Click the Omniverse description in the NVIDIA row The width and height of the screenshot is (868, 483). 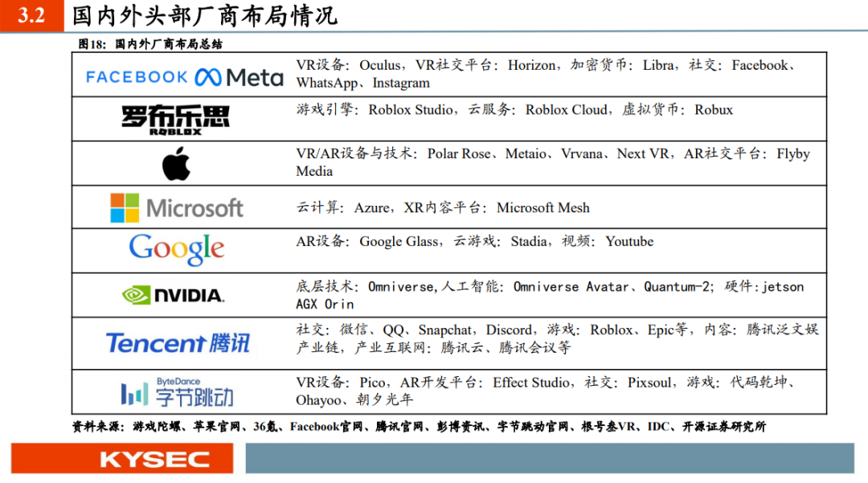point(550,295)
